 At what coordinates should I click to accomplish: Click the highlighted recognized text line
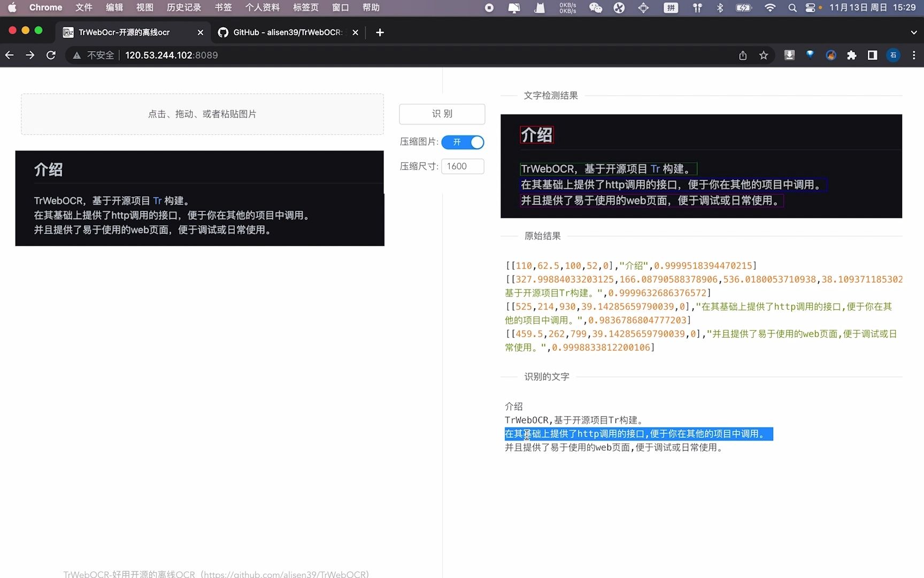coord(638,434)
